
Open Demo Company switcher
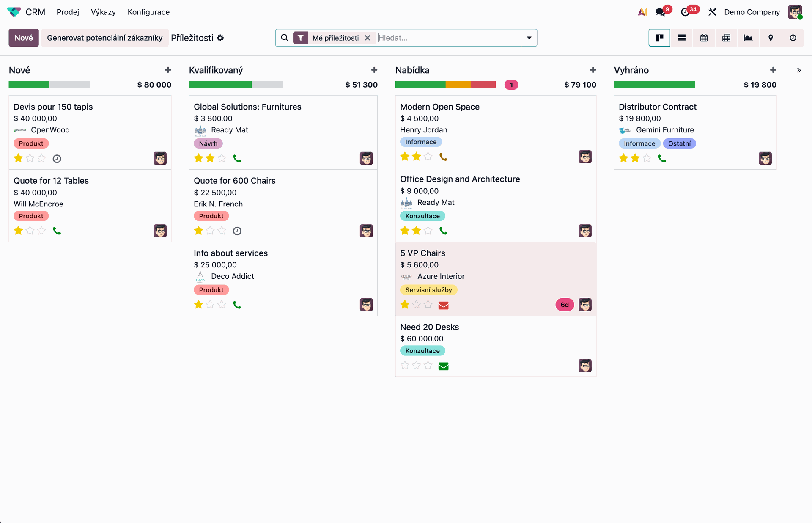tap(752, 12)
